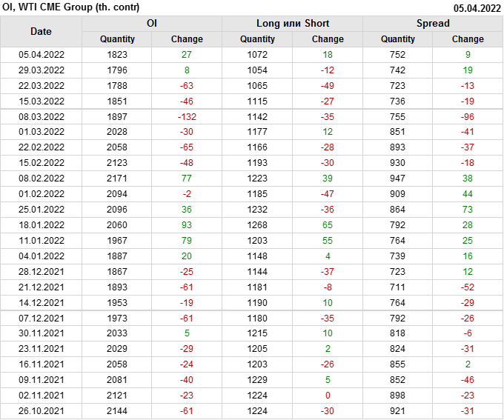Click the OI change value 93

click(187, 225)
